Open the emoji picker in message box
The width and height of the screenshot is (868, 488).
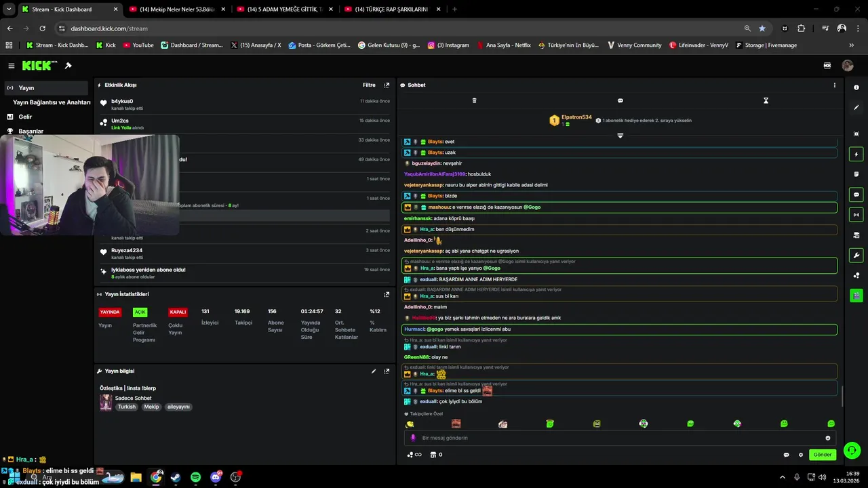pos(828,438)
